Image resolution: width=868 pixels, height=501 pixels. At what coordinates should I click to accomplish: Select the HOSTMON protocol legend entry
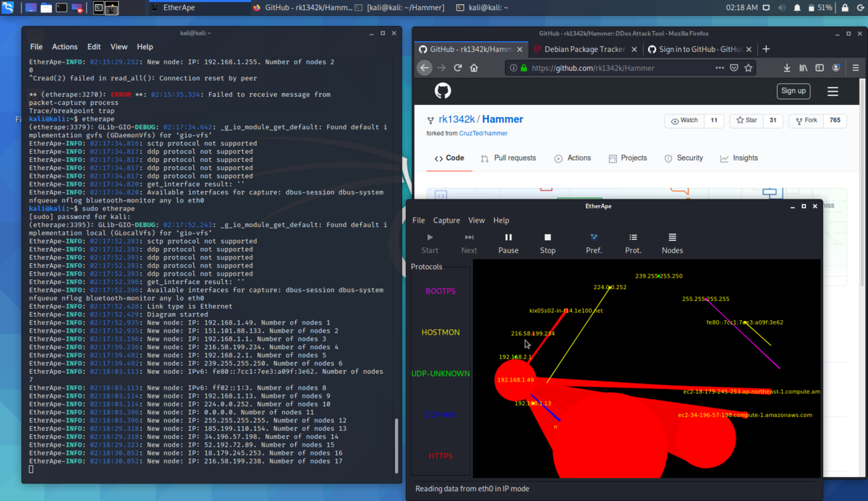click(441, 333)
